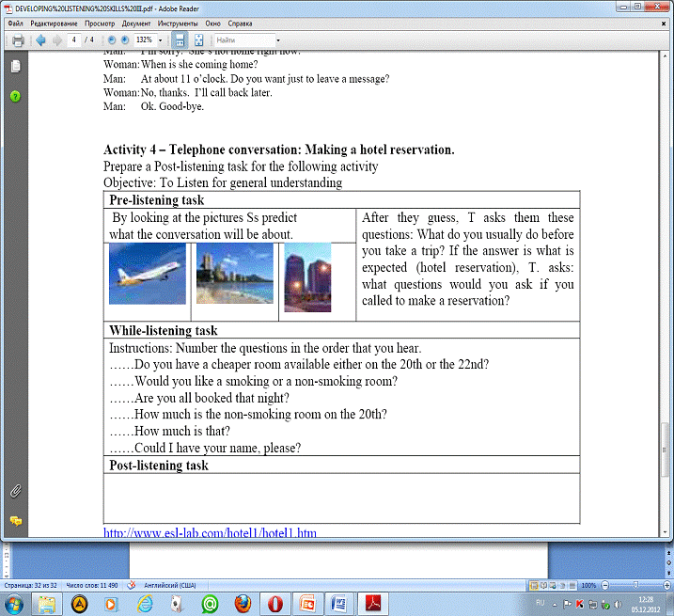
Task: Toggle fit-width scrolling page view
Action: click(179, 40)
